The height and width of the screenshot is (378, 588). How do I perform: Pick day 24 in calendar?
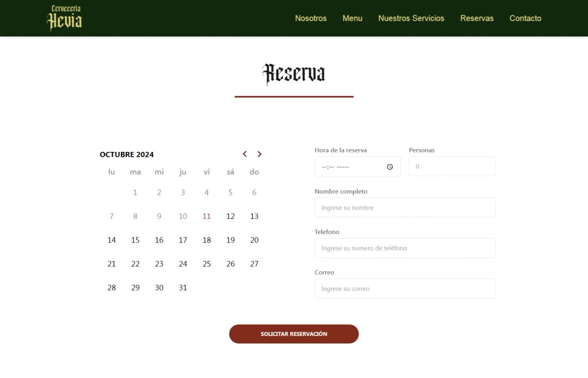[x=183, y=264]
